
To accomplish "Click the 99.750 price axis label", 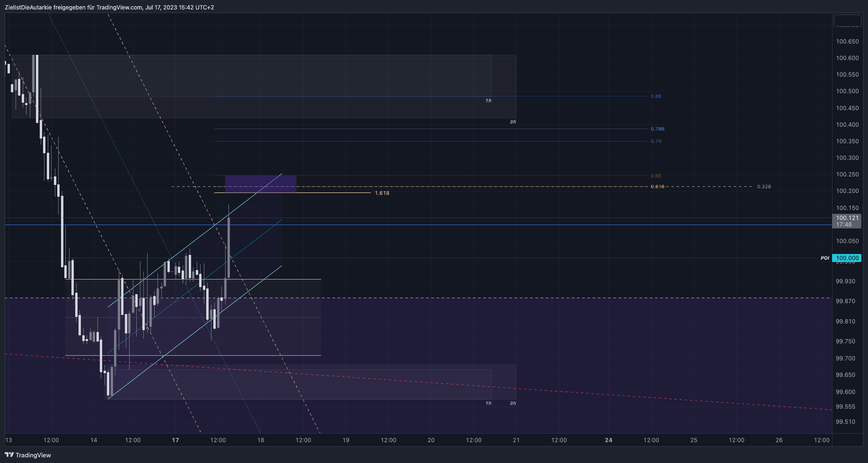I will pos(845,341).
